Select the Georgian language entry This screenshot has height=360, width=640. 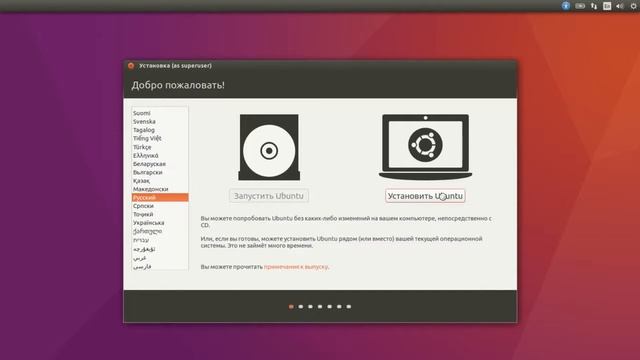coord(160,231)
